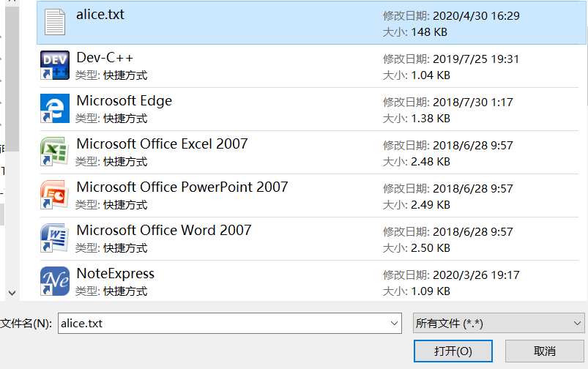Click the size 1.04 KB text

point(431,75)
